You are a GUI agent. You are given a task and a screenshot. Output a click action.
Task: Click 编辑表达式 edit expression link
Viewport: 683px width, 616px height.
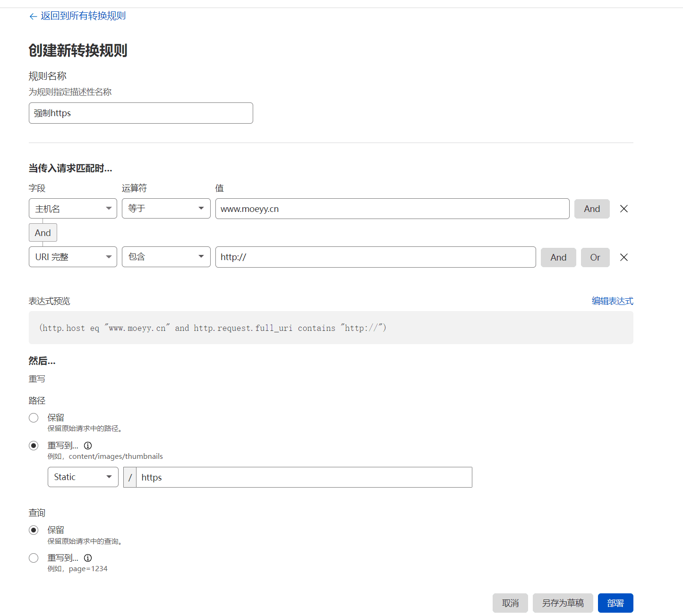612,301
